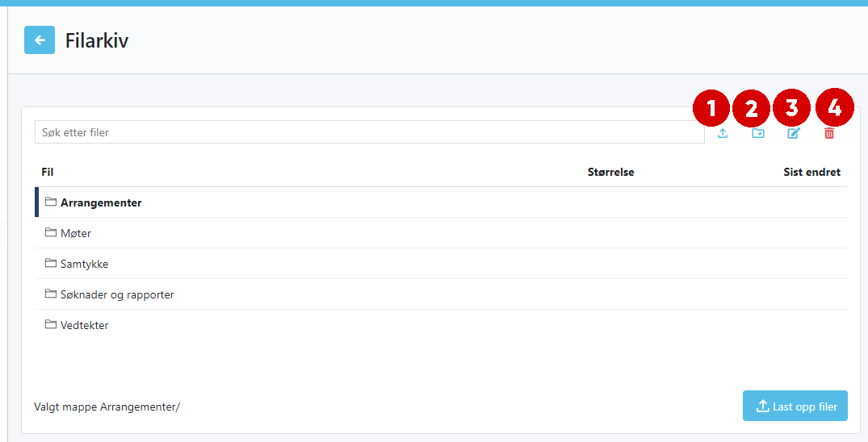868x442 pixels.
Task: Open the Søknader og rapporter folder
Action: pyautogui.click(x=117, y=294)
